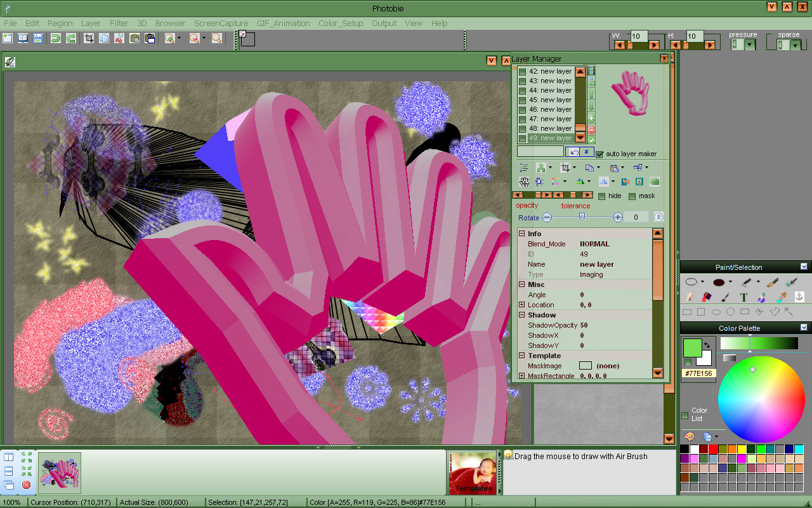Open the ScreenCapture menu

(221, 23)
